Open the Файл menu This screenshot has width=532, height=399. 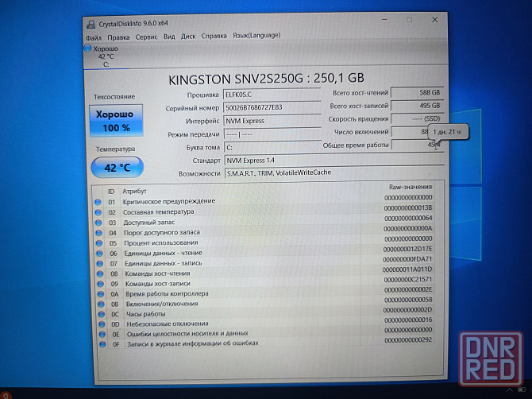click(94, 37)
